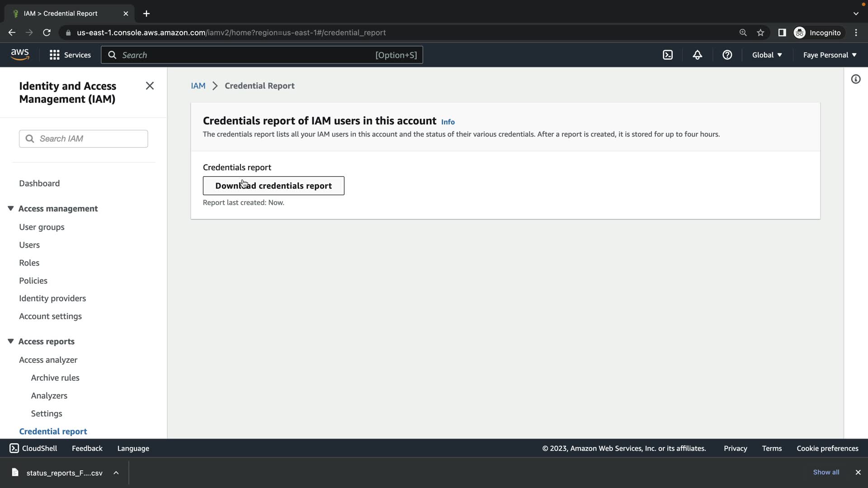Go to Users in the sidebar
This screenshot has height=488, width=868.
pyautogui.click(x=29, y=245)
